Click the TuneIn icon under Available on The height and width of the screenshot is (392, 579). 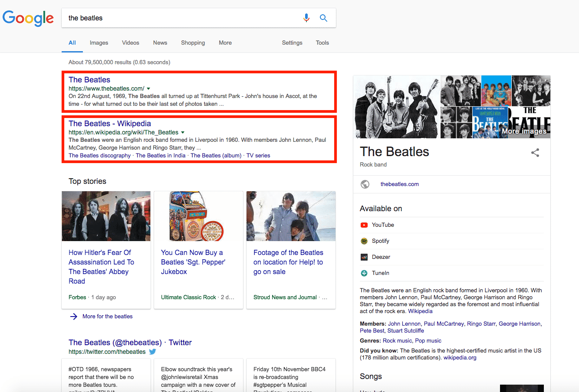pos(364,273)
